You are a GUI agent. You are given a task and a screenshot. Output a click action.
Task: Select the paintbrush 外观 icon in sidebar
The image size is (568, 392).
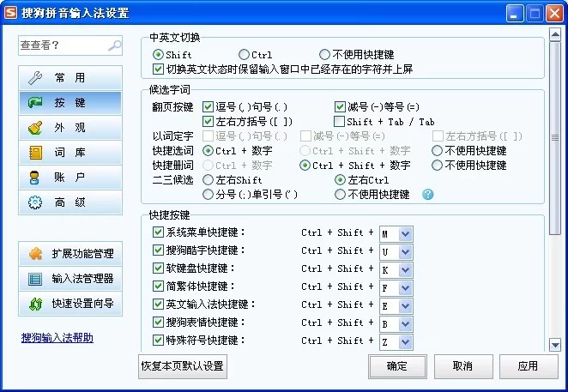tap(35, 128)
